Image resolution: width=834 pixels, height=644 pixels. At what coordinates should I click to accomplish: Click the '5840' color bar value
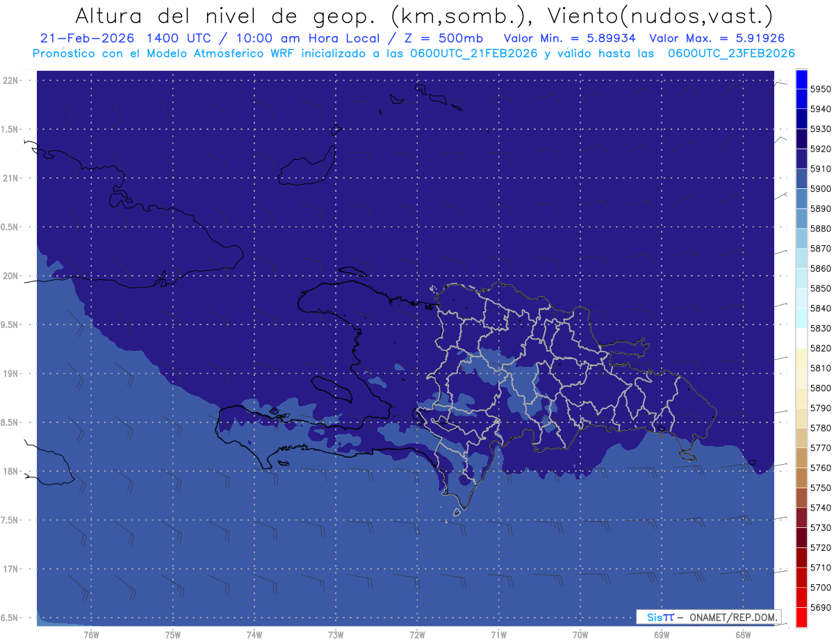click(x=821, y=308)
